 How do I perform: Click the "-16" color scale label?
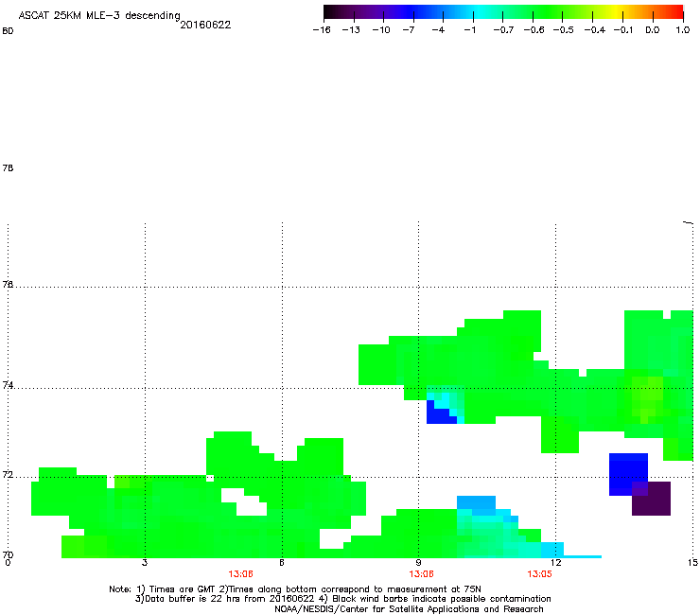[322, 30]
